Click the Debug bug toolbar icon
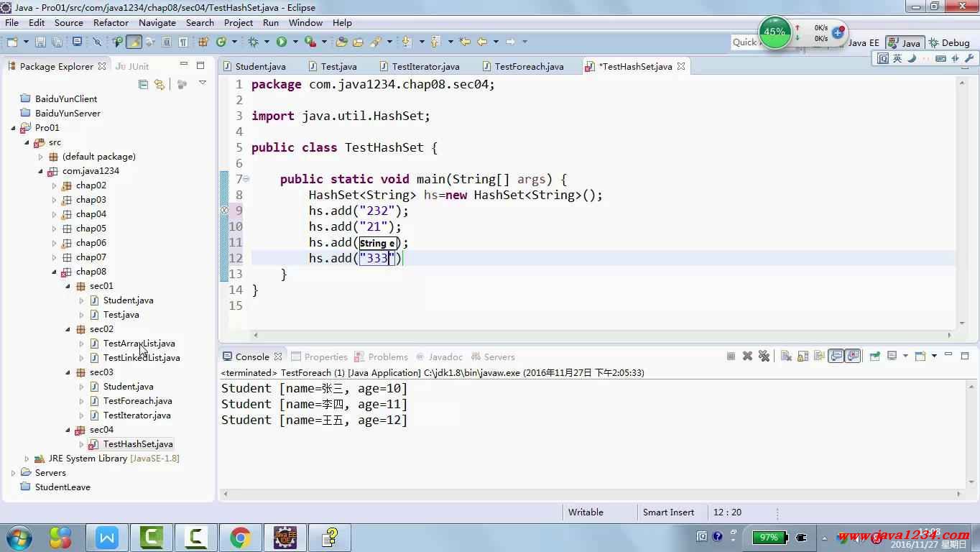Image resolution: width=980 pixels, height=552 pixels. pyautogui.click(x=253, y=42)
